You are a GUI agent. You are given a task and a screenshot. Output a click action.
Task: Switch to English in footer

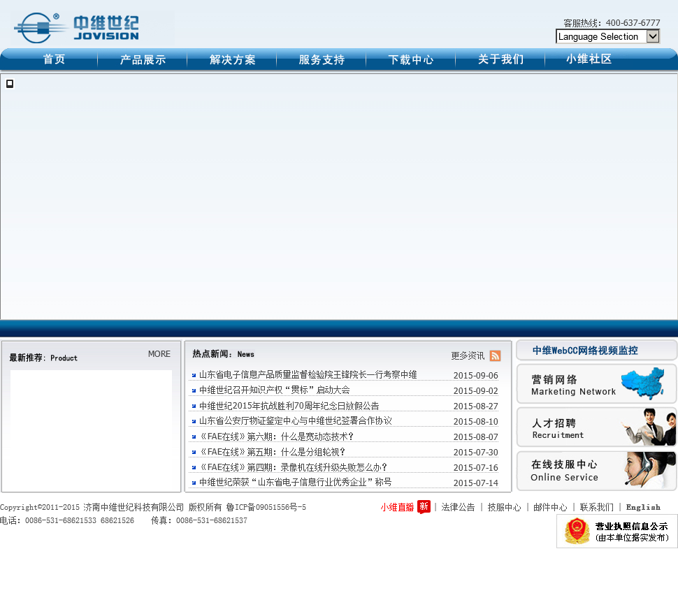point(643,507)
